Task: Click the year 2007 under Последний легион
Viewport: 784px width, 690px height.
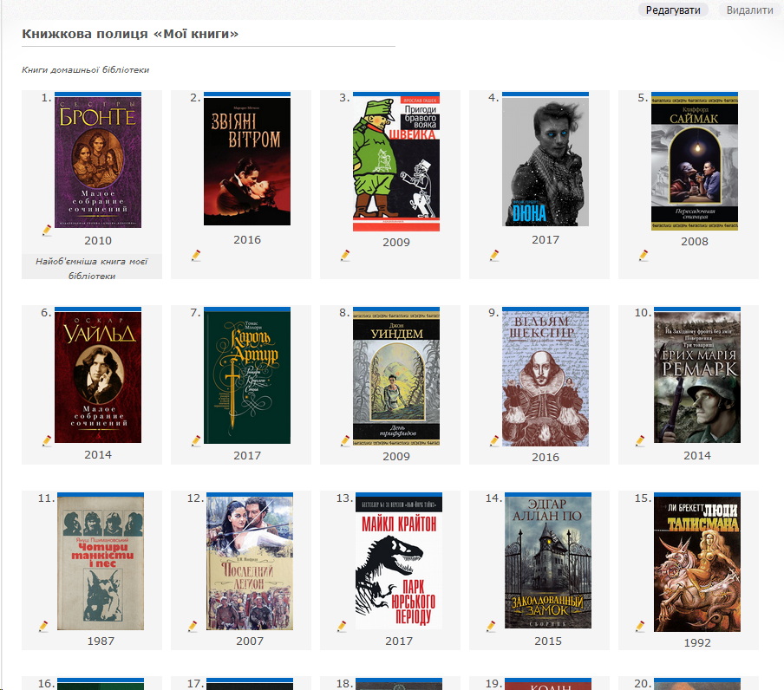Action: [250, 641]
